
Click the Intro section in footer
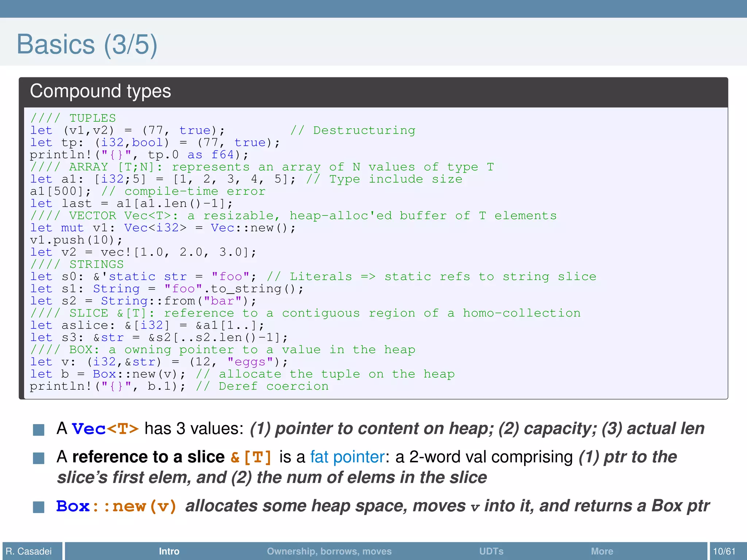pos(169,551)
